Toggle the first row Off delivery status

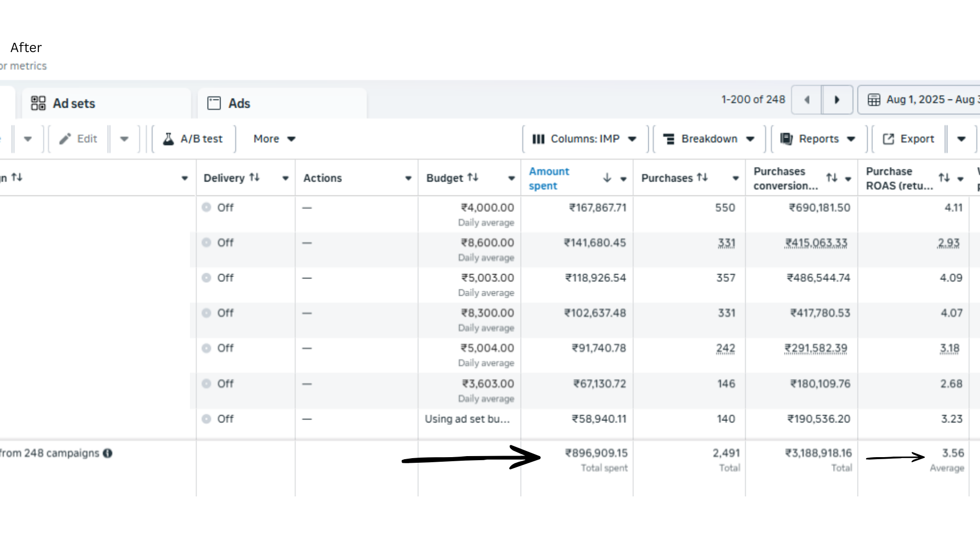(x=206, y=208)
